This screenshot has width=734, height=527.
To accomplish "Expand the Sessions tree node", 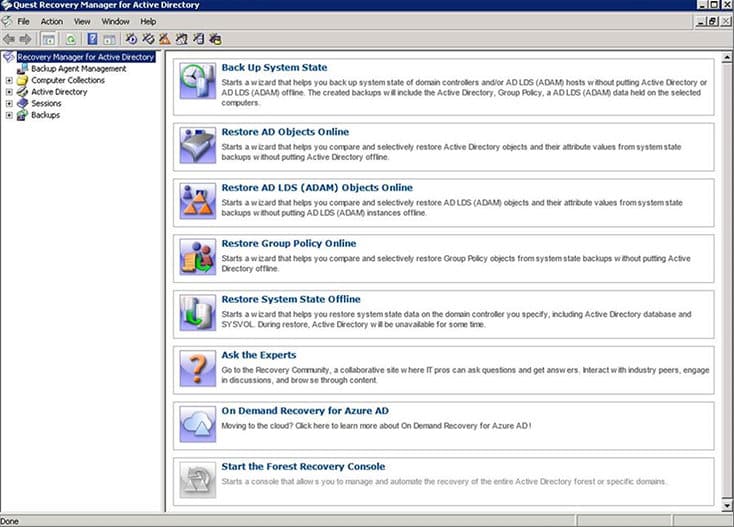I will point(9,103).
